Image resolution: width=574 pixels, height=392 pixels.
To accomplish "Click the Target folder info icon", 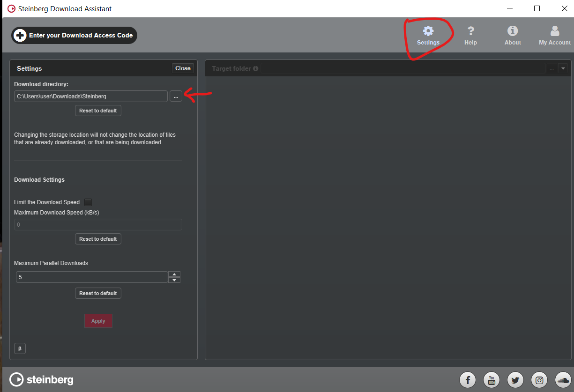I will pos(255,68).
